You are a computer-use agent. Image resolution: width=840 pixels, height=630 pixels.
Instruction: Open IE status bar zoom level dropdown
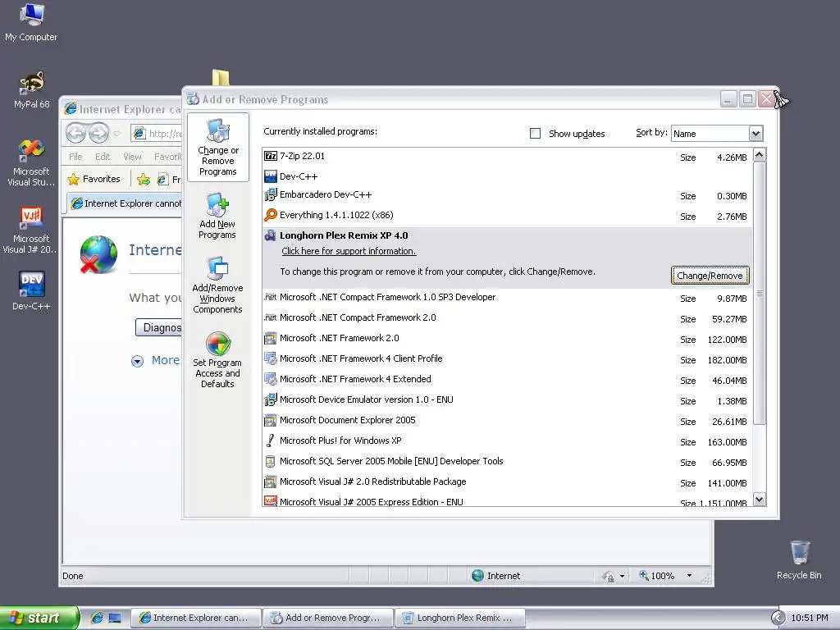pos(689,576)
